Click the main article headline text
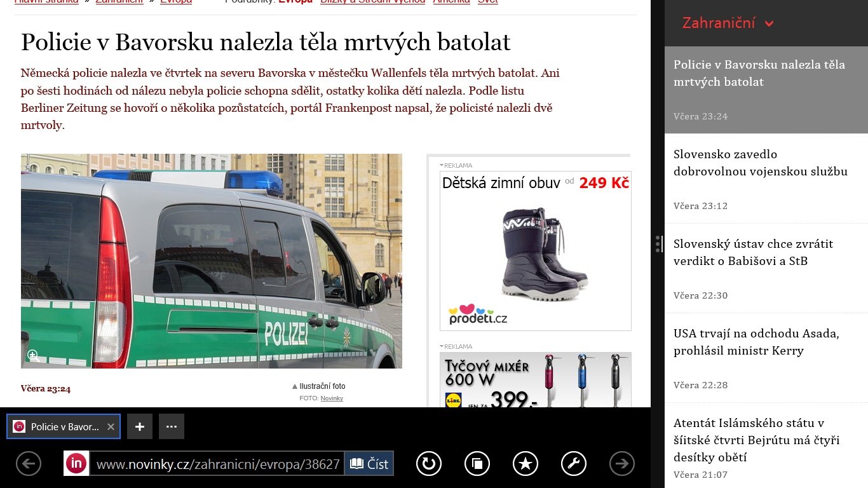 (x=266, y=42)
